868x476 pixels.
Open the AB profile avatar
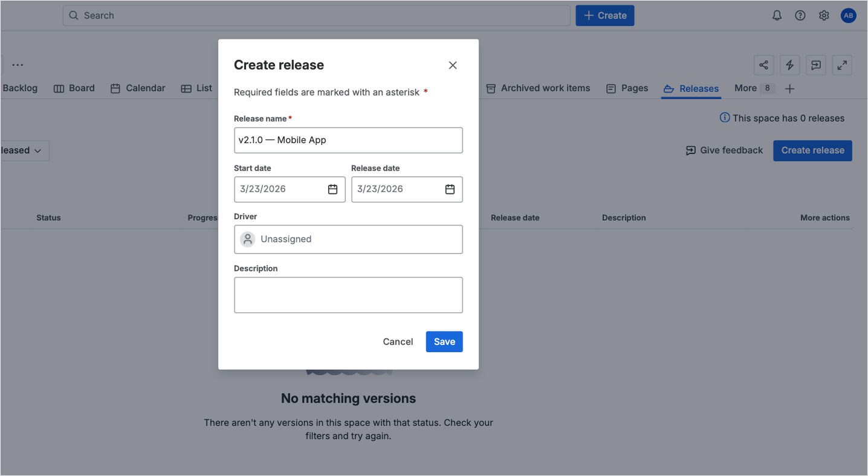[x=849, y=16]
